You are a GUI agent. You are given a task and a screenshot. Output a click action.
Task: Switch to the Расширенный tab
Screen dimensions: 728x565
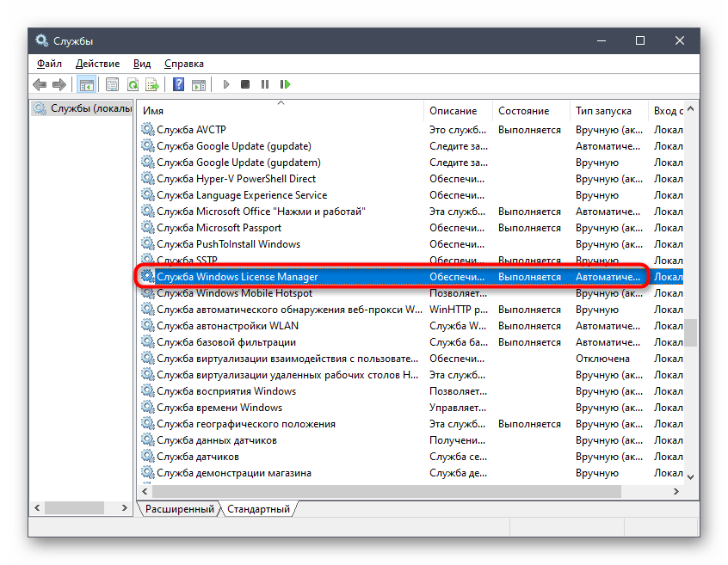coord(179,509)
